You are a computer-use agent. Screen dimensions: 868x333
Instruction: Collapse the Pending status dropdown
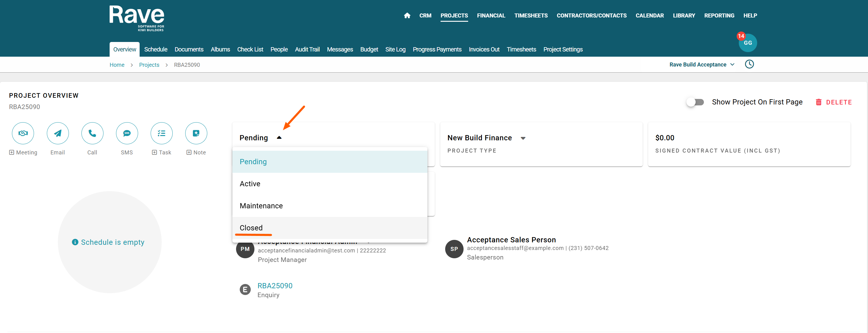click(x=279, y=138)
